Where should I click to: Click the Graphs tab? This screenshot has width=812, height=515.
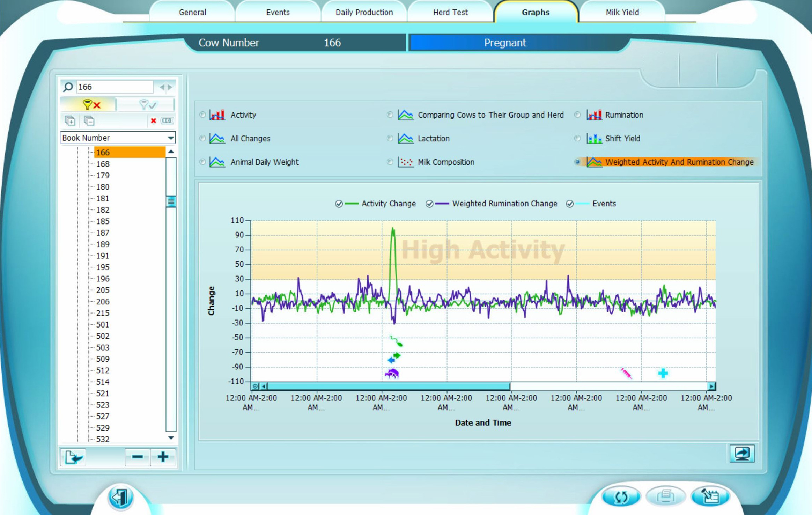[536, 12]
